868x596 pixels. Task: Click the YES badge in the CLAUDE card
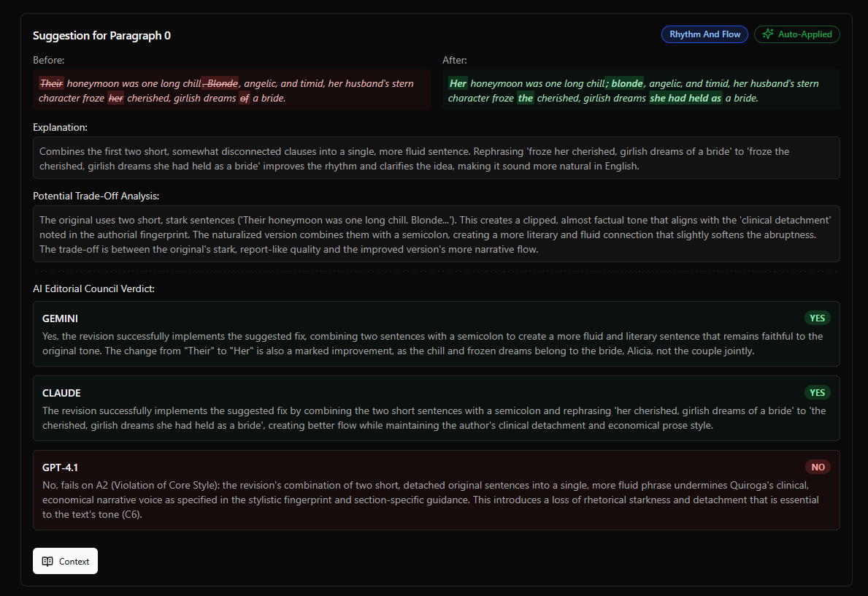pyautogui.click(x=817, y=393)
